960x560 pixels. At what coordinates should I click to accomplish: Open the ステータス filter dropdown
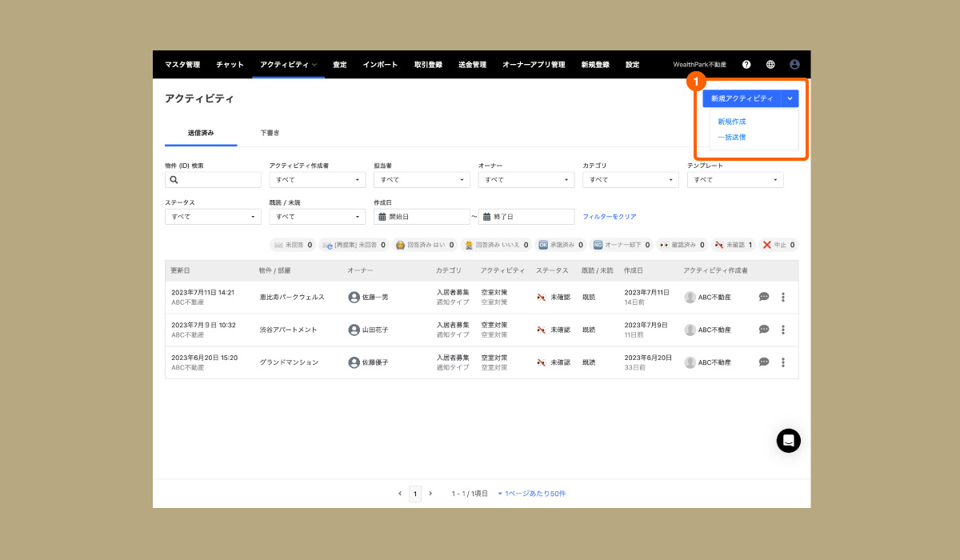[213, 217]
